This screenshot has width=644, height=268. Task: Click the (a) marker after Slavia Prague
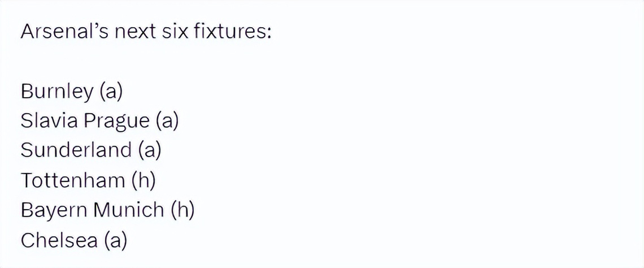[x=167, y=121]
